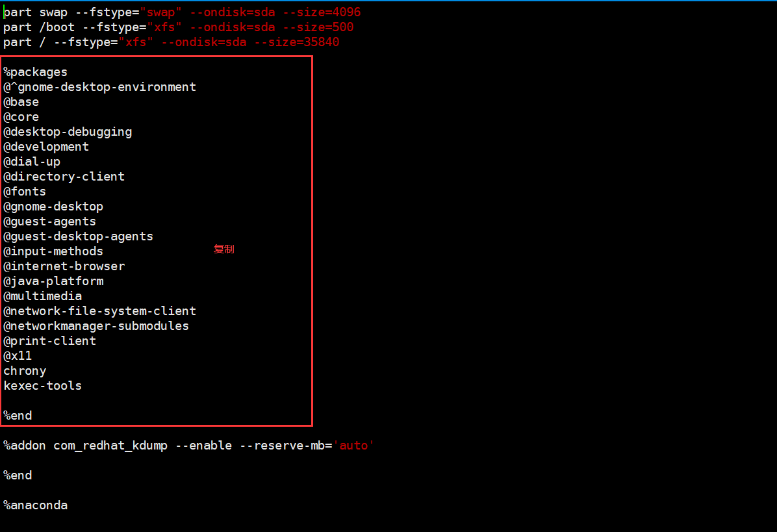The image size is (777, 532).
Task: Click the 'part /boot' partition line
Action: [x=179, y=27]
